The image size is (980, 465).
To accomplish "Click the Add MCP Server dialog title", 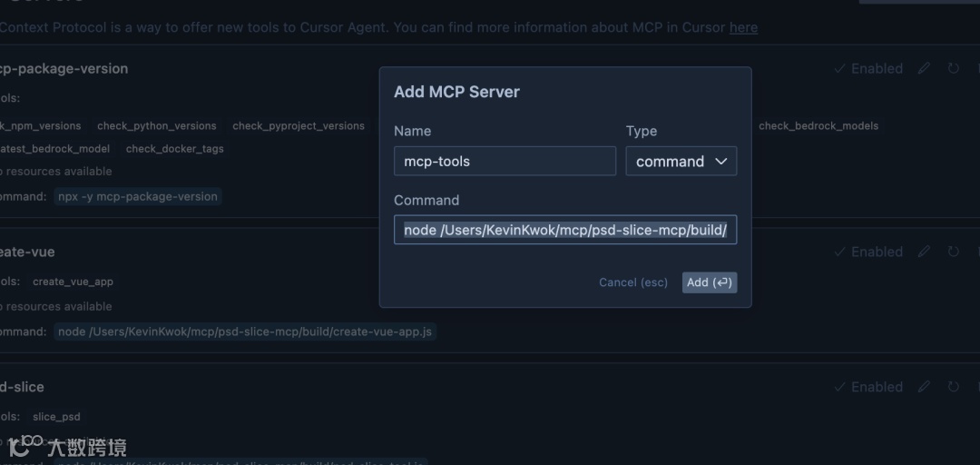I will coord(456,92).
